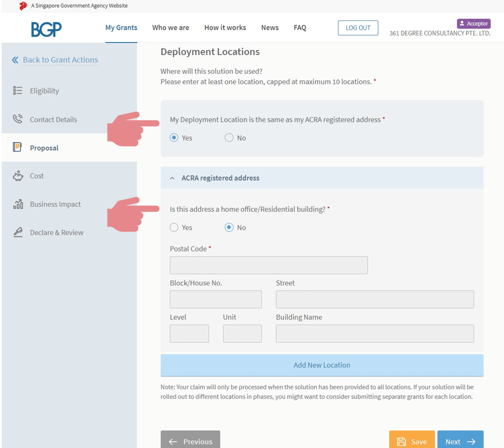Collapse the ACRA registered address section
This screenshot has width=504, height=448.
point(172,178)
